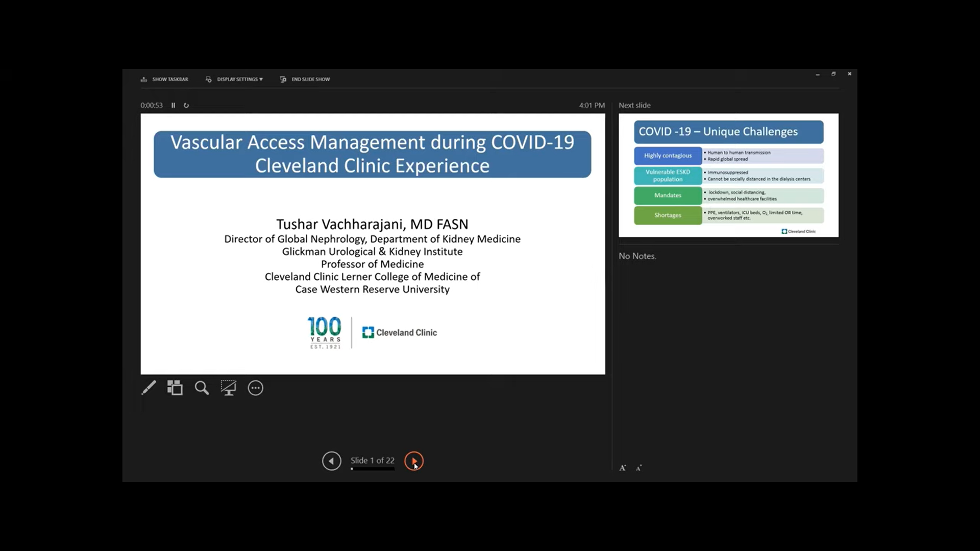980x551 pixels.
Task: Click the next slide preview thumbnail
Action: 728,175
